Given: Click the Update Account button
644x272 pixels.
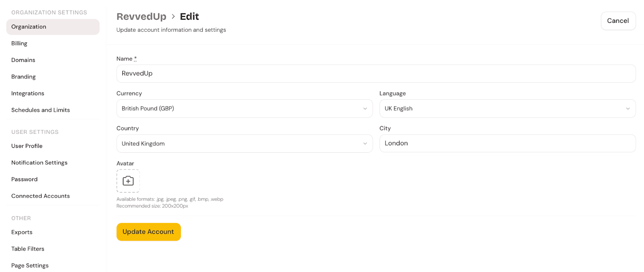Looking at the screenshot, I should pyautogui.click(x=149, y=232).
